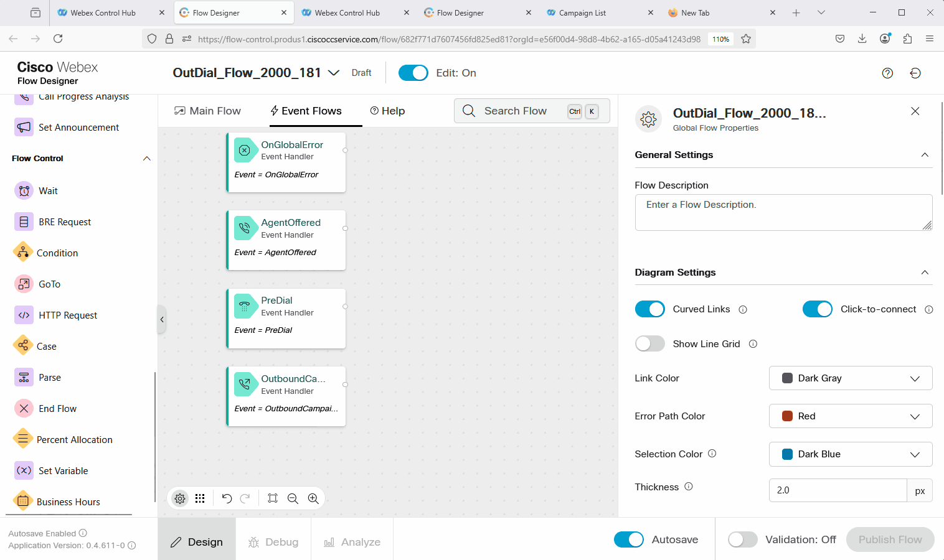Open the Debug tab

pos(273,542)
